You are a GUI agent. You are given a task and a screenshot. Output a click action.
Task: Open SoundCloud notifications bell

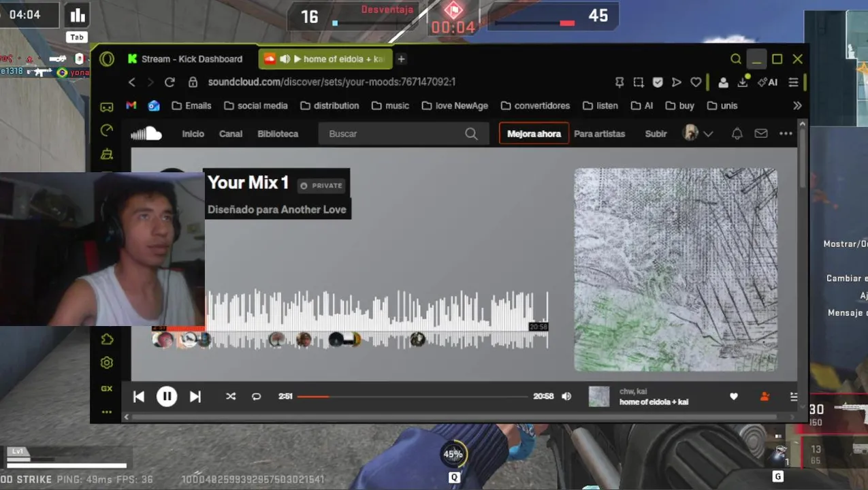coord(737,133)
